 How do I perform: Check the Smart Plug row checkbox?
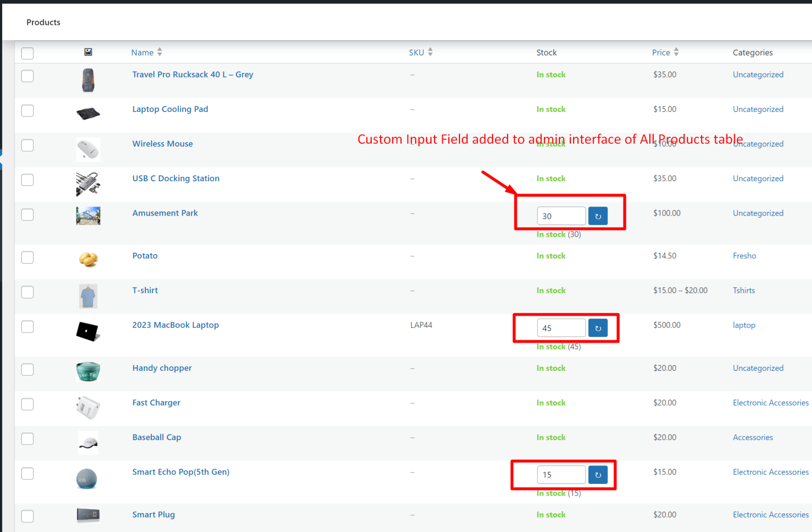[27, 516]
